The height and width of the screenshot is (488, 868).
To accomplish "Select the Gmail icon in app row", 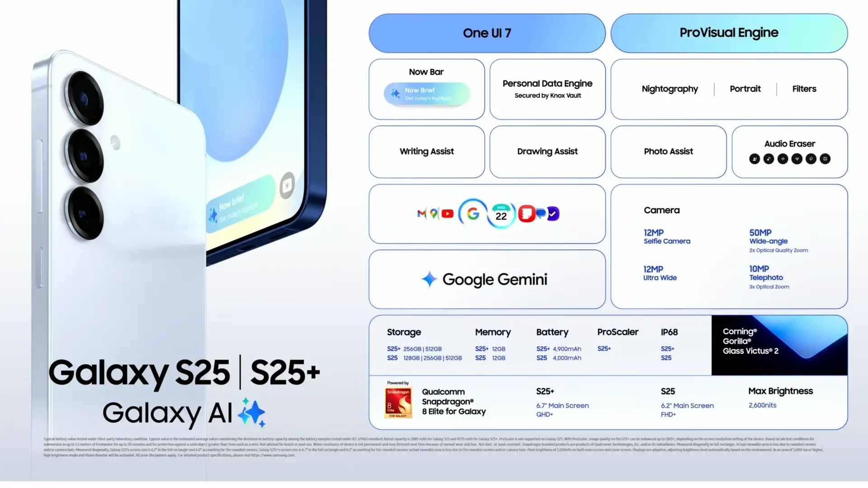I will coord(420,213).
